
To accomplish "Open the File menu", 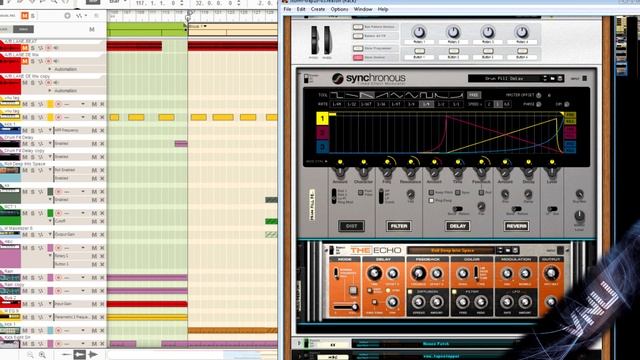I will coord(287,9).
